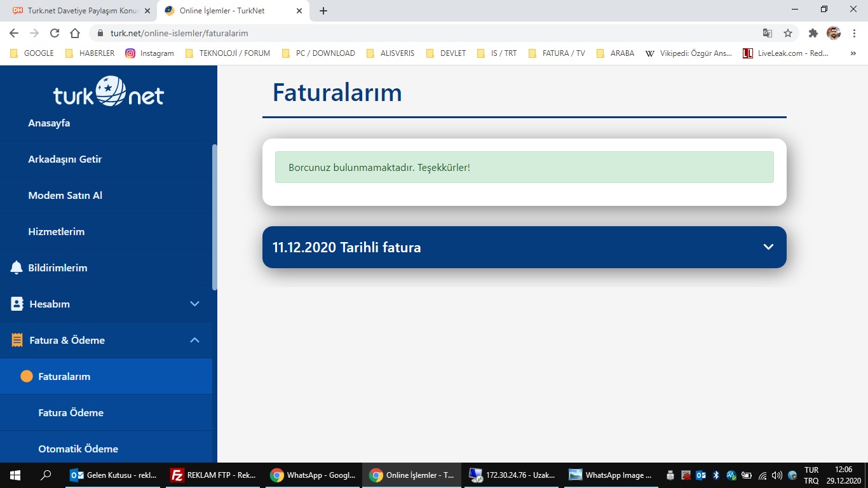Screen dimensions: 868x488
Task: Click the address bar URL
Action: click(x=179, y=33)
